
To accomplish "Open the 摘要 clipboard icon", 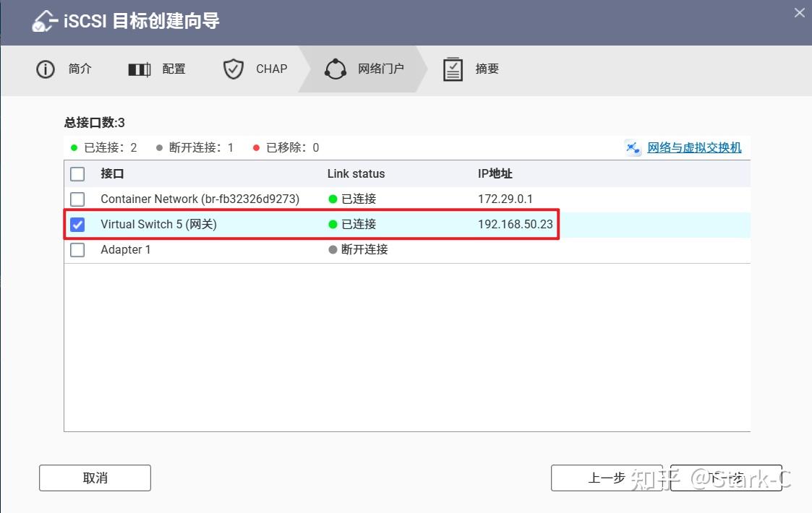I will 453,69.
